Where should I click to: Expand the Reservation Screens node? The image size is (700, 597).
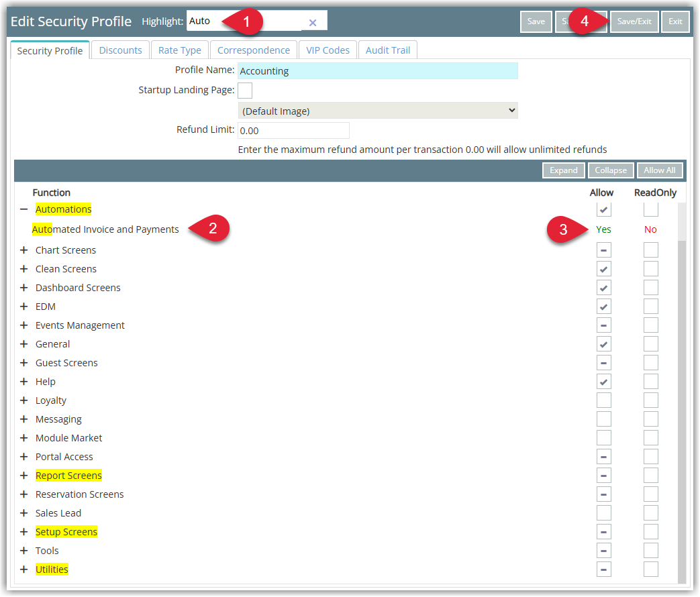24,494
